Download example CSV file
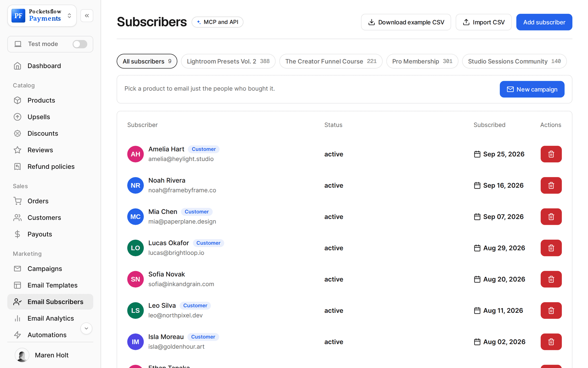Screen dimensions: 588x368 point(406,22)
